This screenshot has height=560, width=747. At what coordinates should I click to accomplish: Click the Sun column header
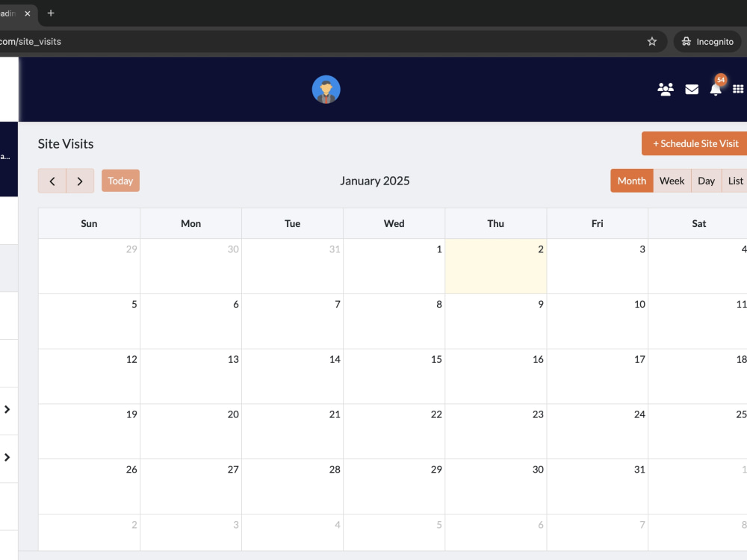pos(89,223)
